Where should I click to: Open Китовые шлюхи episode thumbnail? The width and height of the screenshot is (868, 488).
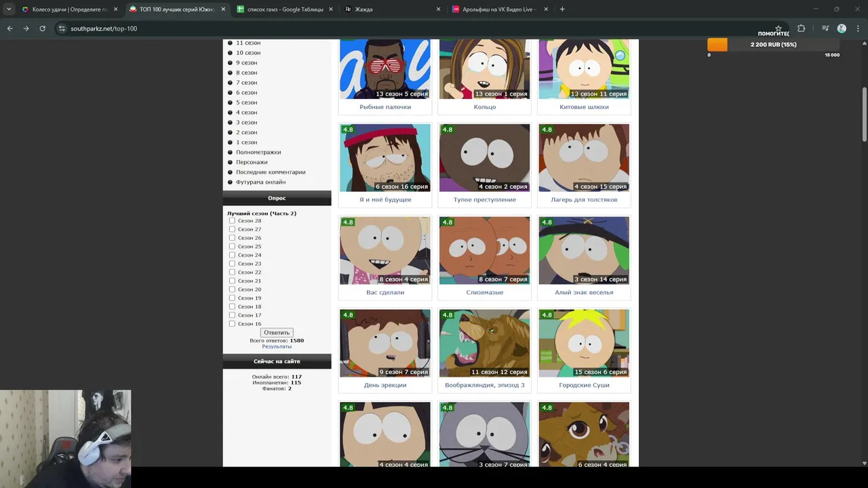[584, 69]
